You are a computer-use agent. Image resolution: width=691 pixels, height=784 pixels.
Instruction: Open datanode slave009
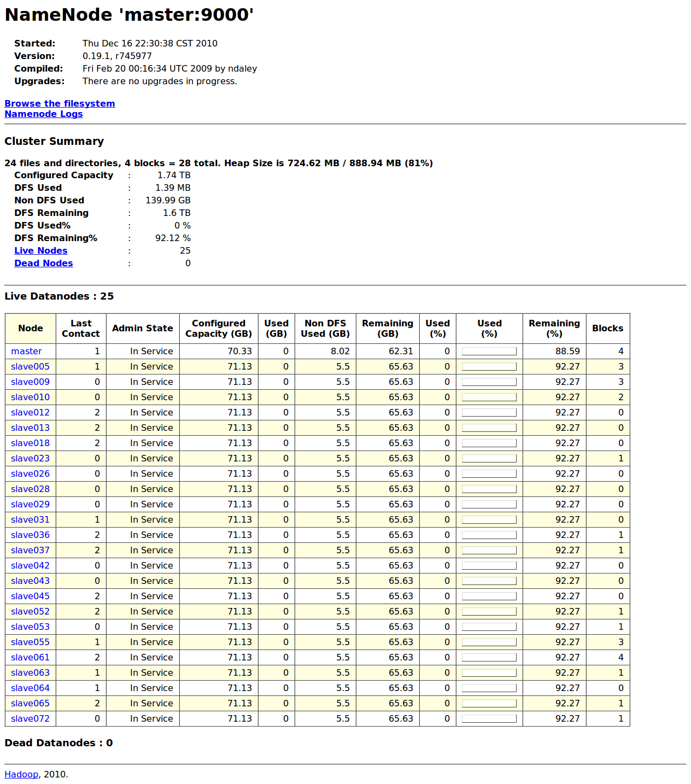(30, 382)
